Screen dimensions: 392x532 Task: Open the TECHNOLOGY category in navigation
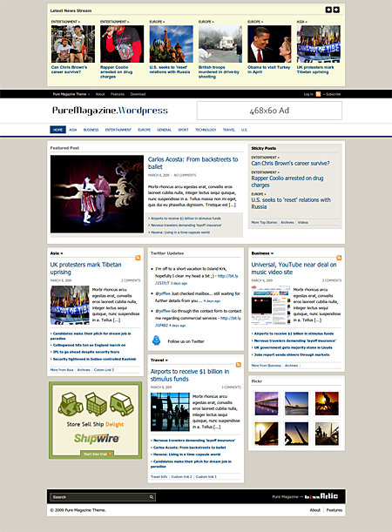206,130
